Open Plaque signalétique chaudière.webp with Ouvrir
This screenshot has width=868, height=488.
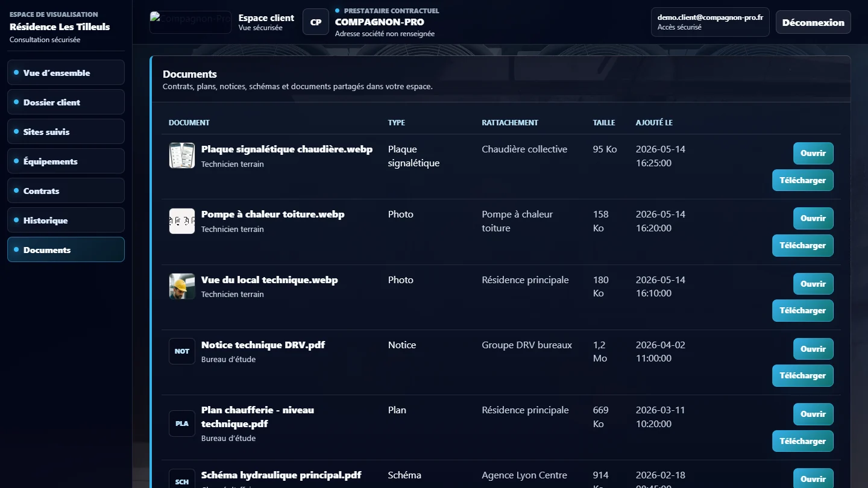tap(813, 153)
